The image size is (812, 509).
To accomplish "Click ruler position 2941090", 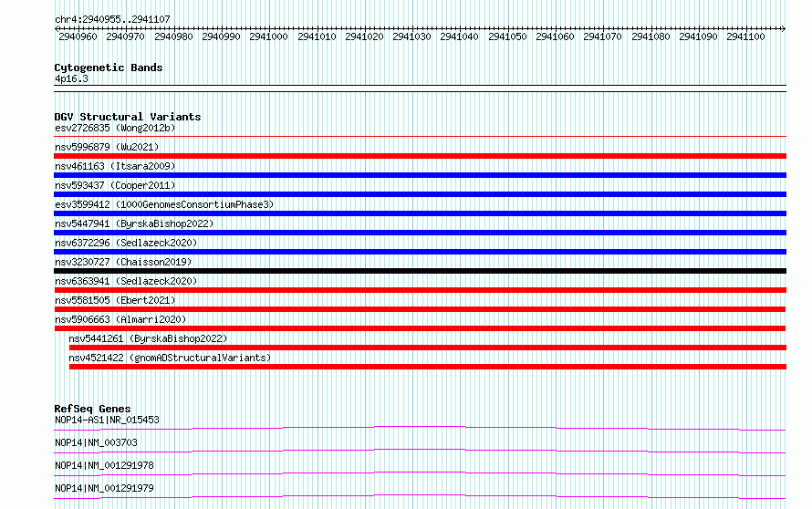I will [x=699, y=36].
